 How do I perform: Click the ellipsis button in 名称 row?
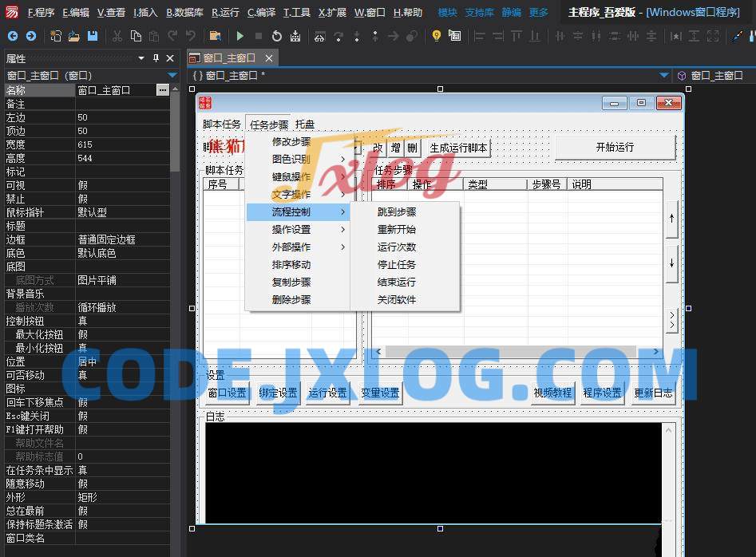tap(163, 90)
